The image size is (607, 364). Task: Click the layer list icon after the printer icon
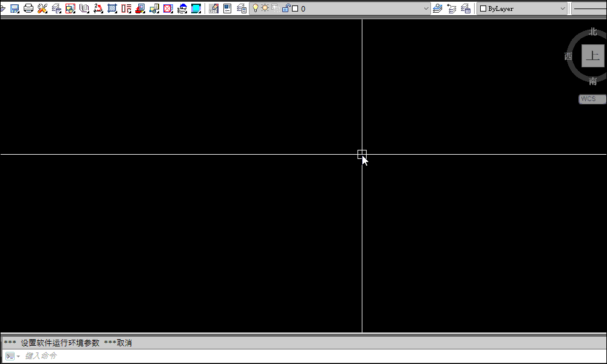coord(56,8)
